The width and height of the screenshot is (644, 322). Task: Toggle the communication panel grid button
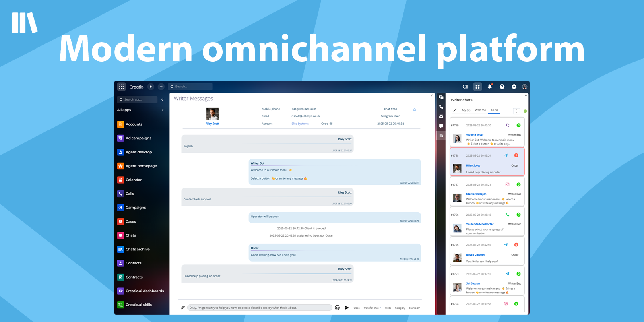point(477,87)
